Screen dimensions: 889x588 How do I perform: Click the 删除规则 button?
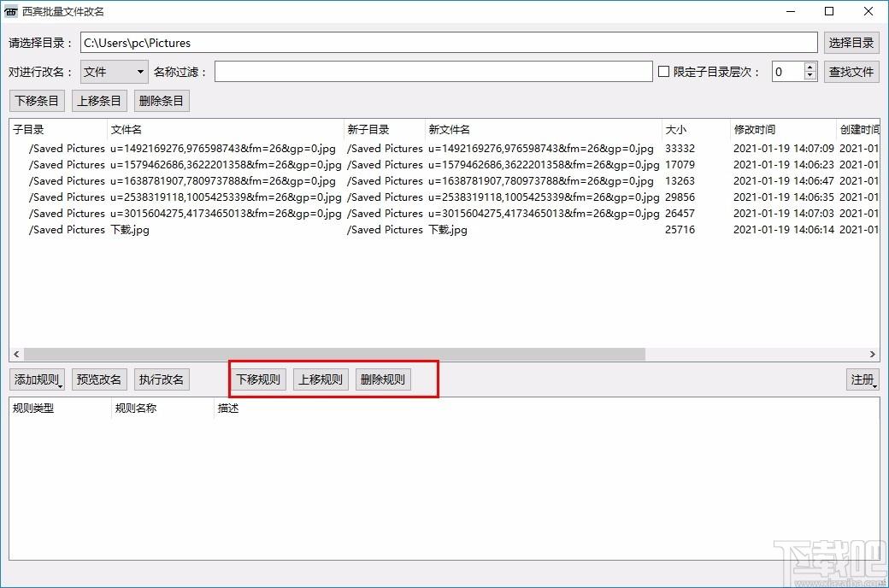click(383, 379)
